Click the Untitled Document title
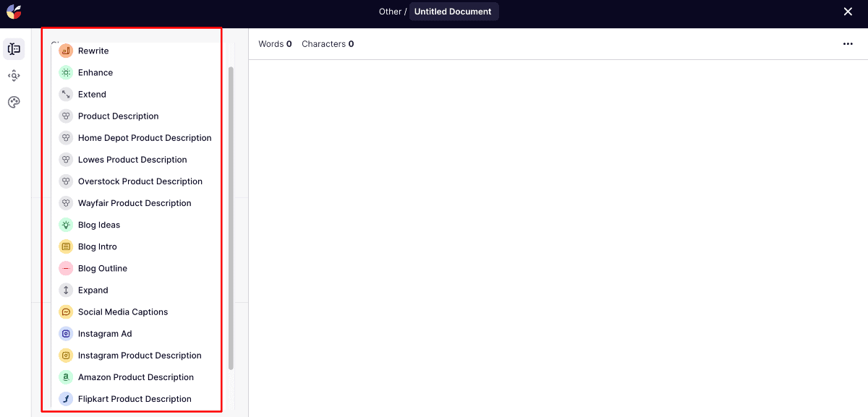 [x=453, y=12]
